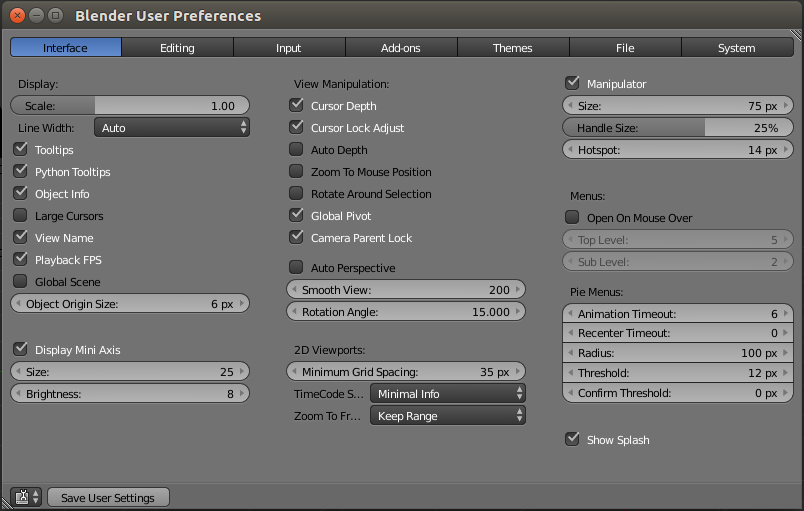Click the Manipulator Handle Size slider
Screen dimensions: 804x511
(x=678, y=128)
